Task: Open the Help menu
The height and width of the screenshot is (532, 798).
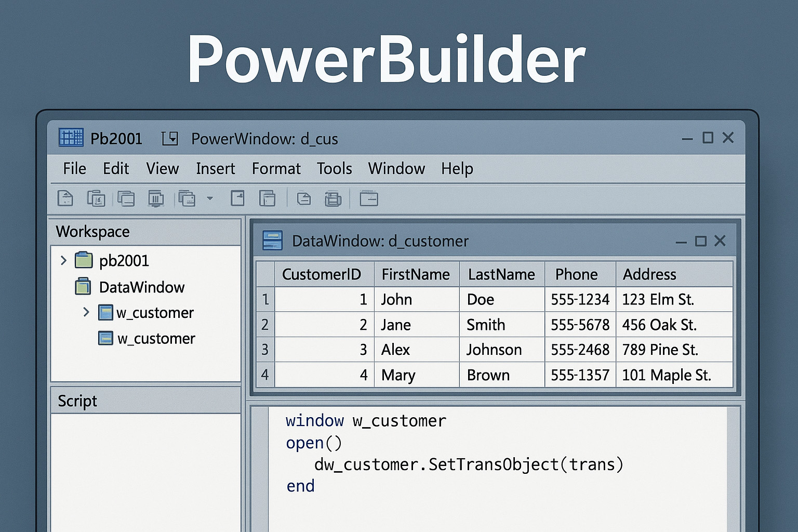Action: 457,168
